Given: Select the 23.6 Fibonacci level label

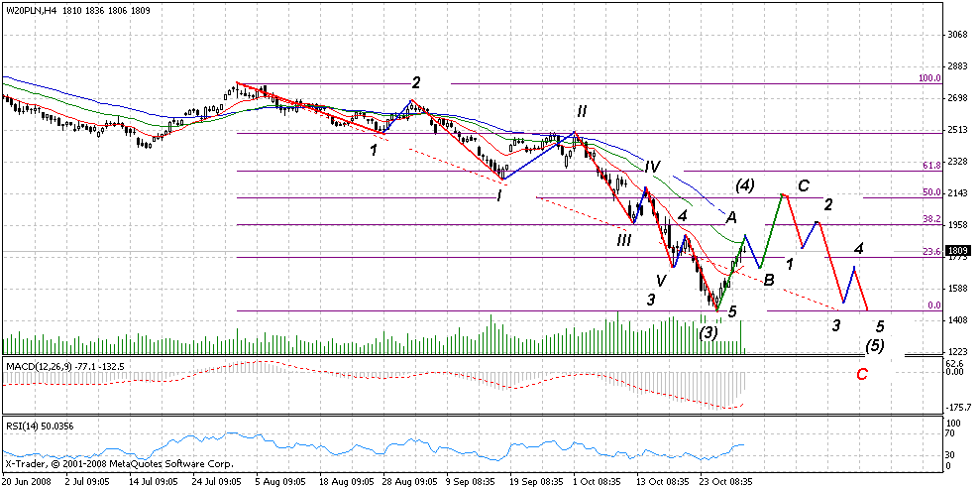Looking at the screenshot, I should [x=931, y=252].
